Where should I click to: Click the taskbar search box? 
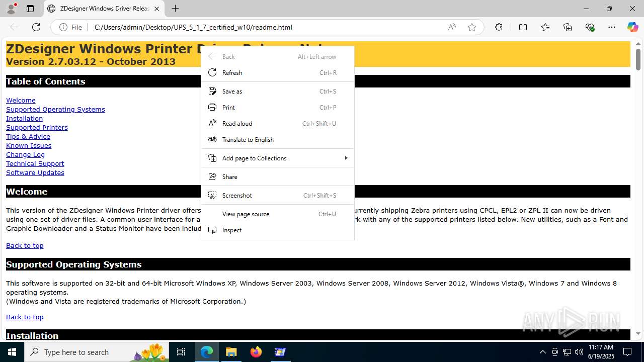tap(97, 352)
